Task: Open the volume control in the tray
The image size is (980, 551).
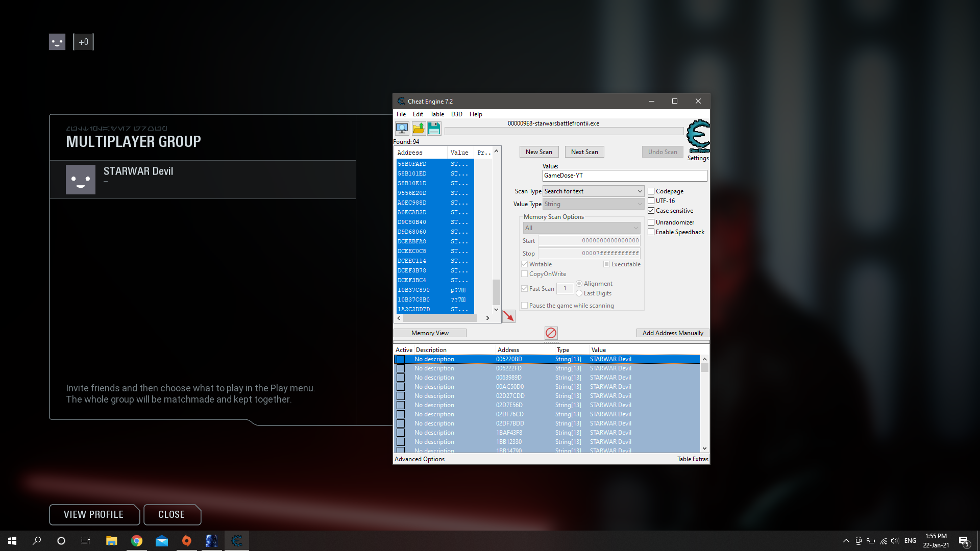Action: 895,541
